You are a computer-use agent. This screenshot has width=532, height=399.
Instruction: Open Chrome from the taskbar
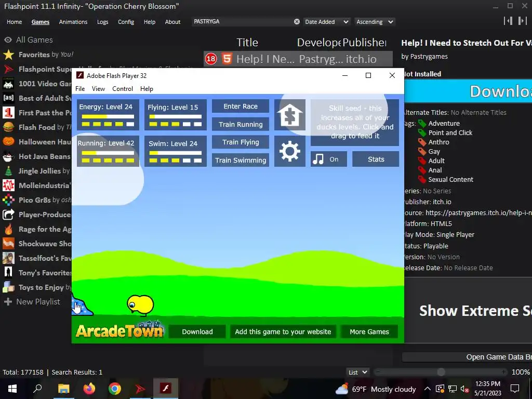coord(115,389)
